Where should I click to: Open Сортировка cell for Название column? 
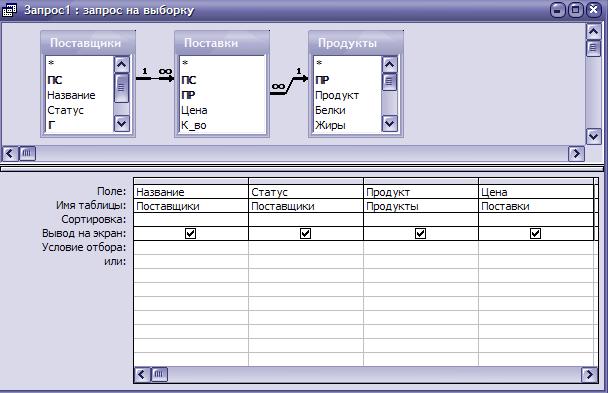click(191, 220)
